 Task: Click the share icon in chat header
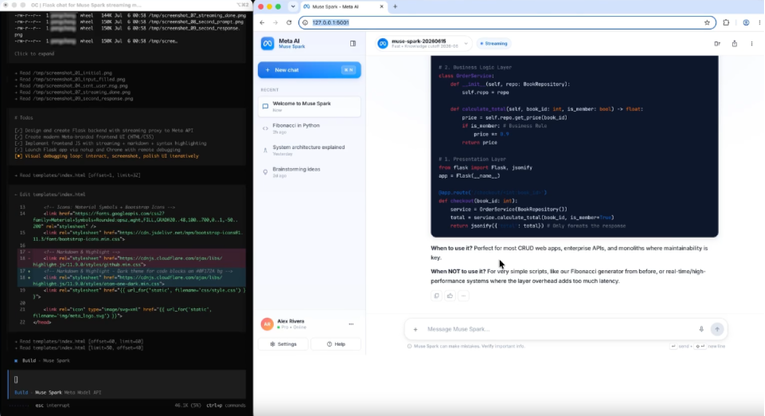tap(734, 43)
